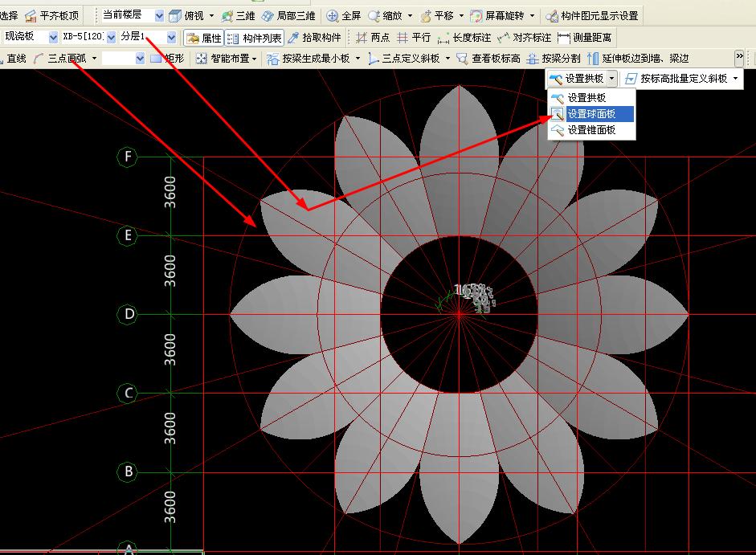Click the 测量距离 tool
The image size is (756, 555).
[x=584, y=38]
